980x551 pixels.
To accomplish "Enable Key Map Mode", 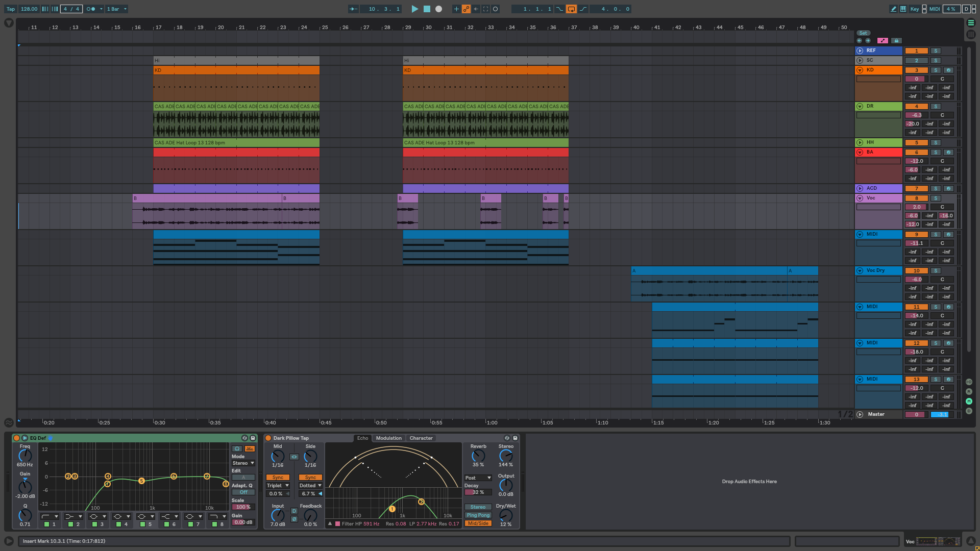I will click(x=915, y=9).
